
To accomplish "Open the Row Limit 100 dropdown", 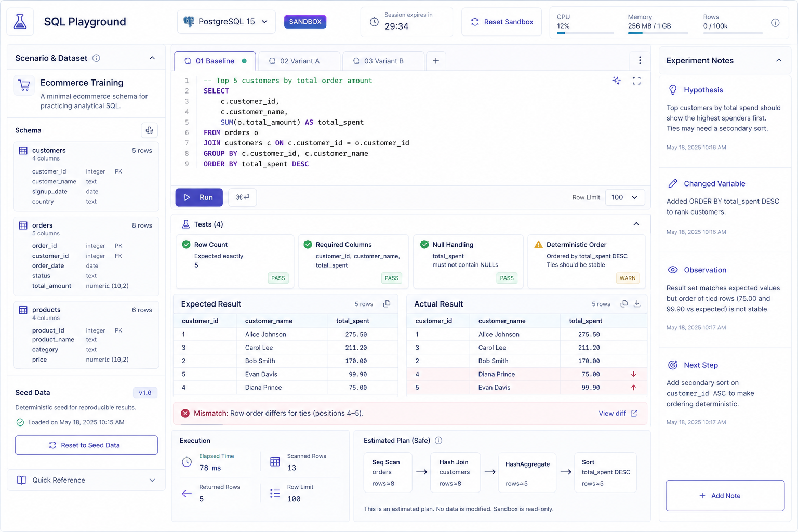I will tap(625, 197).
